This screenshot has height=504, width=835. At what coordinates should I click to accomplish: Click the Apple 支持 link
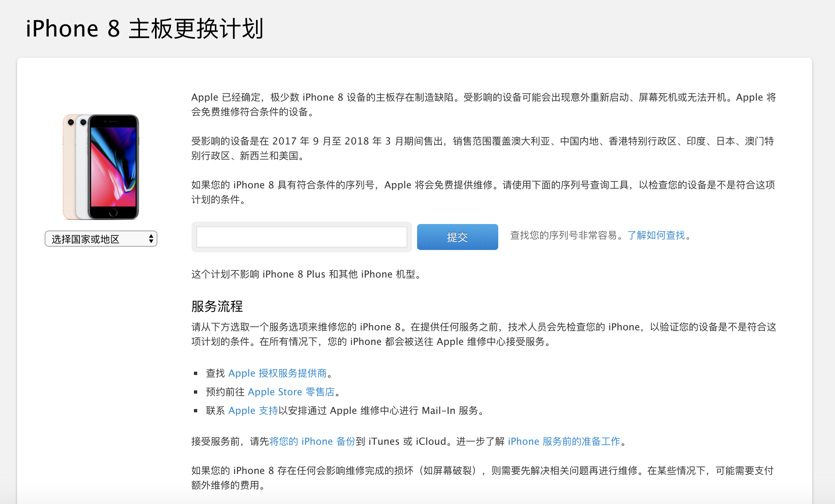(x=253, y=411)
